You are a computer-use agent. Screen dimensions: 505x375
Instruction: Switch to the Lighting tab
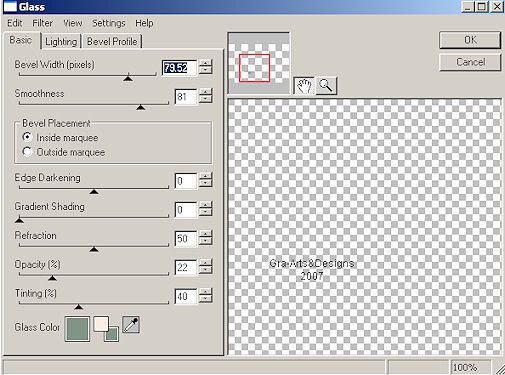point(61,42)
